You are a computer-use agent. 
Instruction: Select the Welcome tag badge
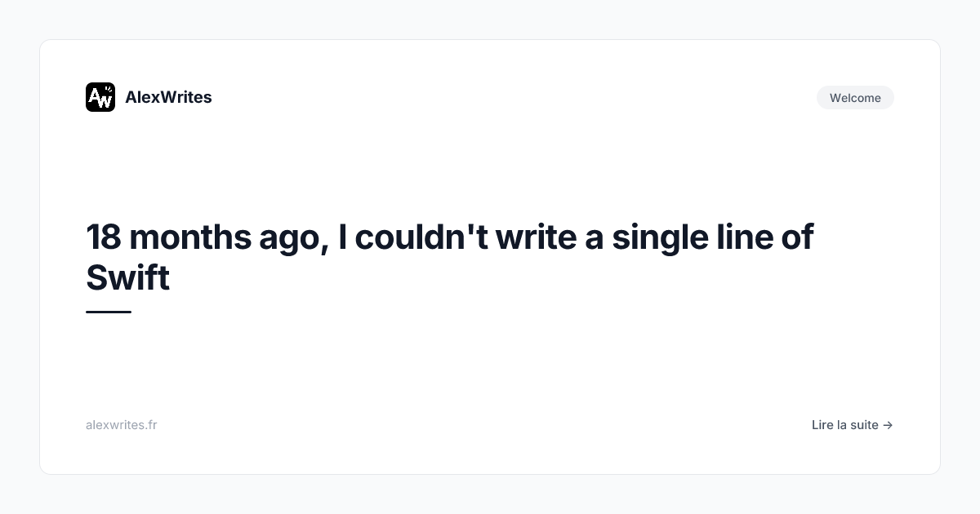pyautogui.click(x=855, y=98)
